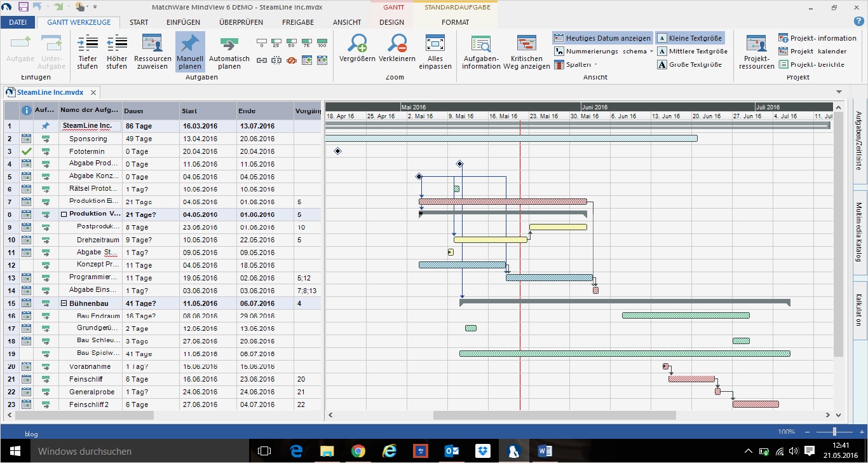
Task: Zoom in with the Vergrößern magnifier icon
Action: [x=356, y=51]
